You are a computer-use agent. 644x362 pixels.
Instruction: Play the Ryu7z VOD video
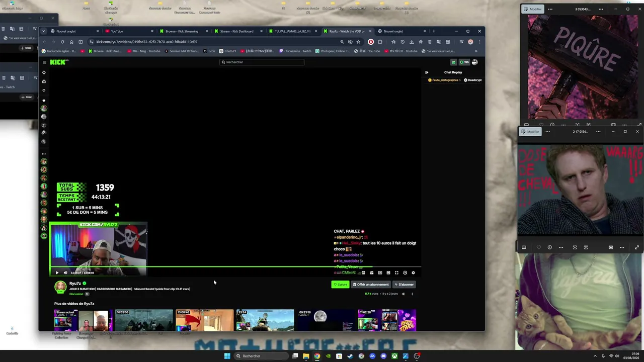tap(57, 273)
